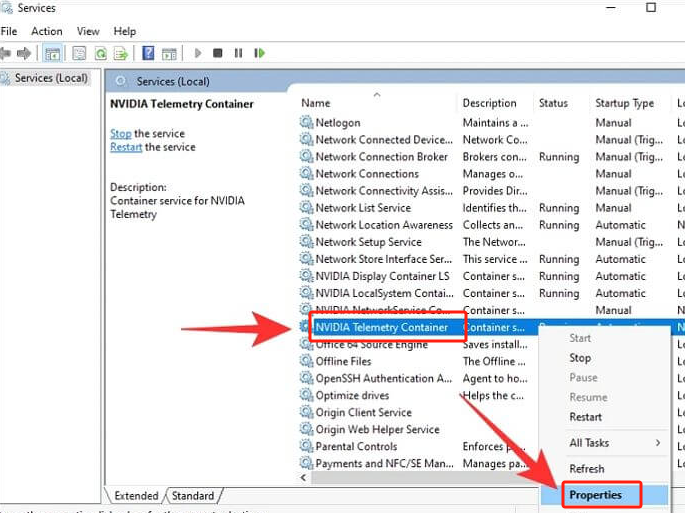This screenshot has width=685, height=513.
Task: Toggle the Show/Hide Console Tree icon
Action: pos(52,54)
